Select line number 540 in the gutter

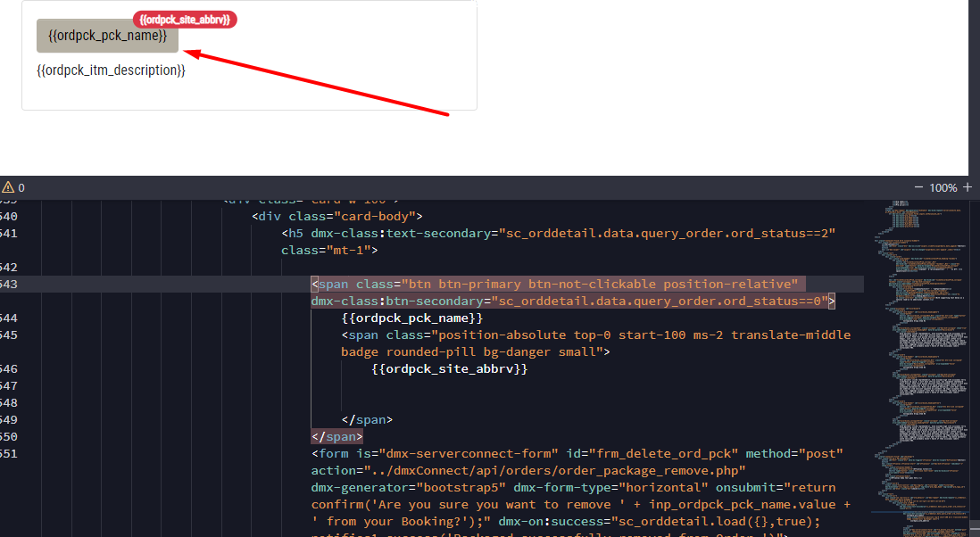pyautogui.click(x=9, y=216)
